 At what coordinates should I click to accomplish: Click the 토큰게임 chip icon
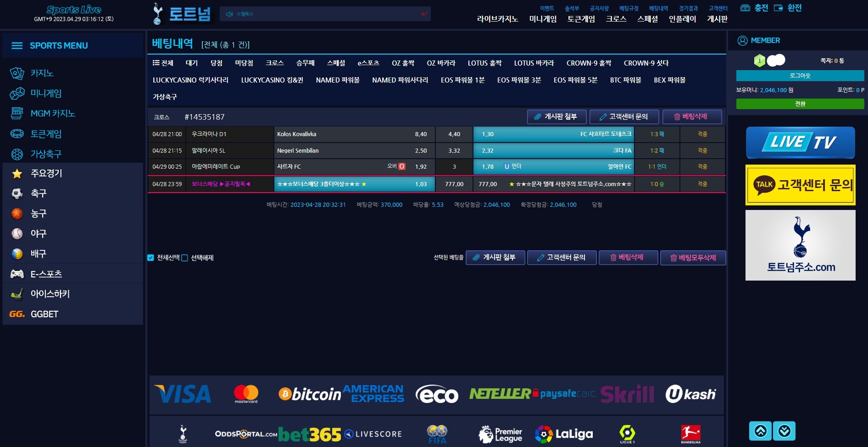point(17,134)
